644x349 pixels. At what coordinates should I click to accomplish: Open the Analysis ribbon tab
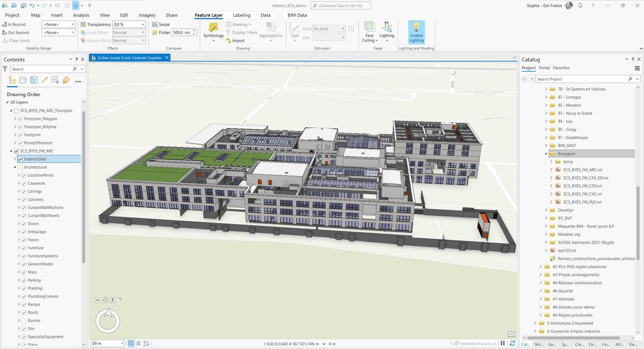(81, 15)
